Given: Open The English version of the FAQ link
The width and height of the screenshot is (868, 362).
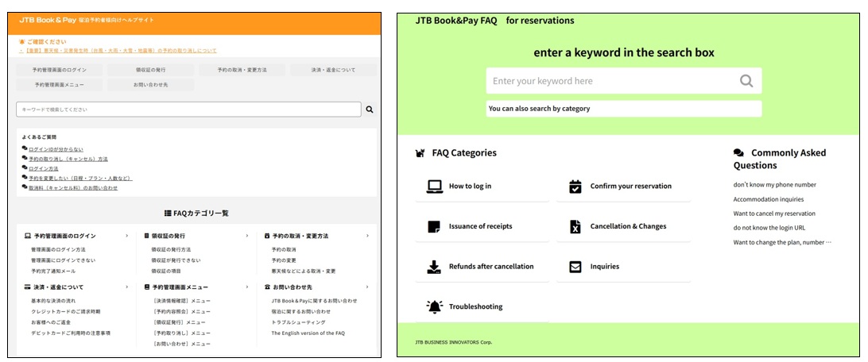Looking at the screenshot, I should (308, 333).
